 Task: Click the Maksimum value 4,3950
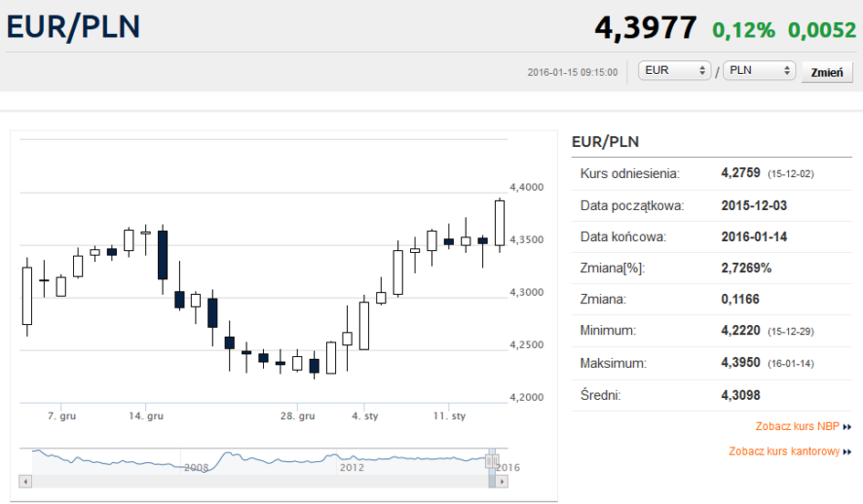tap(741, 363)
